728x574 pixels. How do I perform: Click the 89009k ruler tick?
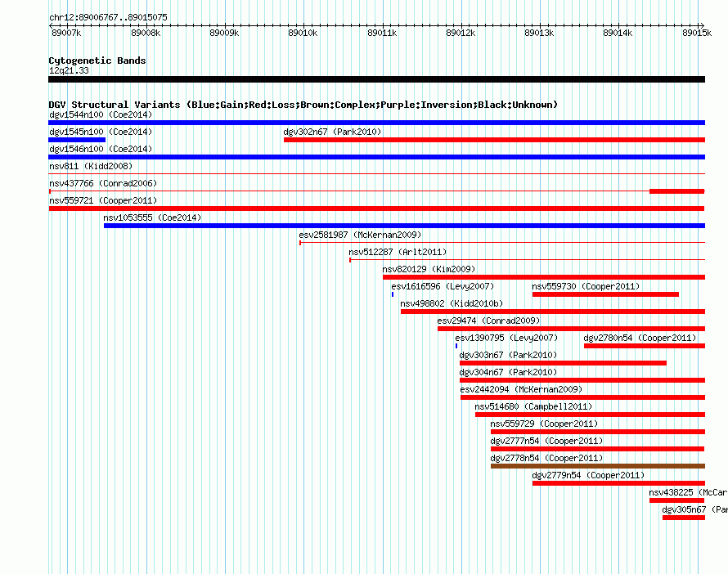tap(224, 33)
